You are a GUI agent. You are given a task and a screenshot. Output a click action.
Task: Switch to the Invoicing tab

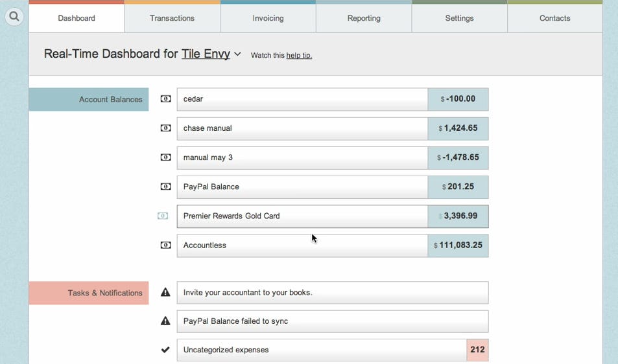click(x=268, y=18)
